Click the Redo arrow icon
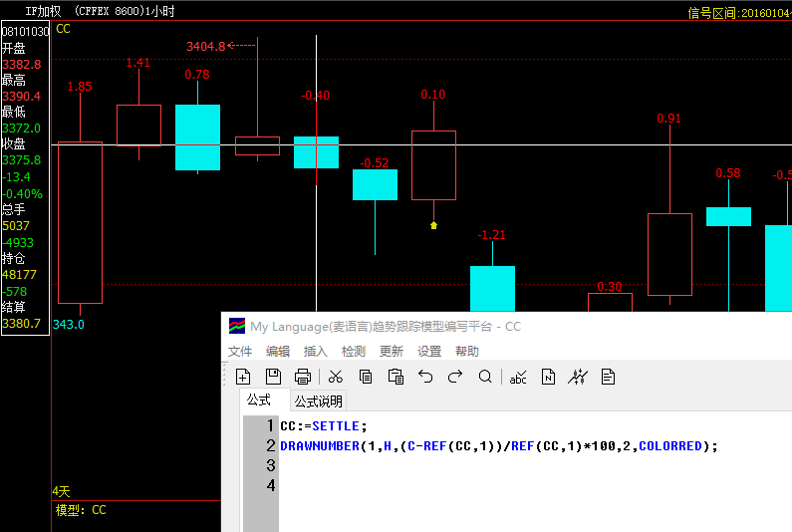The image size is (792, 532). click(x=455, y=377)
